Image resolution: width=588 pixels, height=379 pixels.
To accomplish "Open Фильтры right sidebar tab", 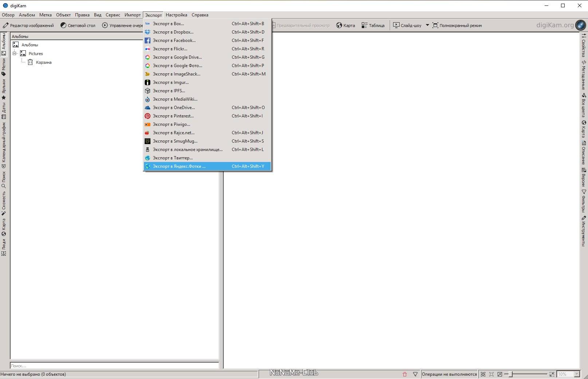I will click(584, 201).
